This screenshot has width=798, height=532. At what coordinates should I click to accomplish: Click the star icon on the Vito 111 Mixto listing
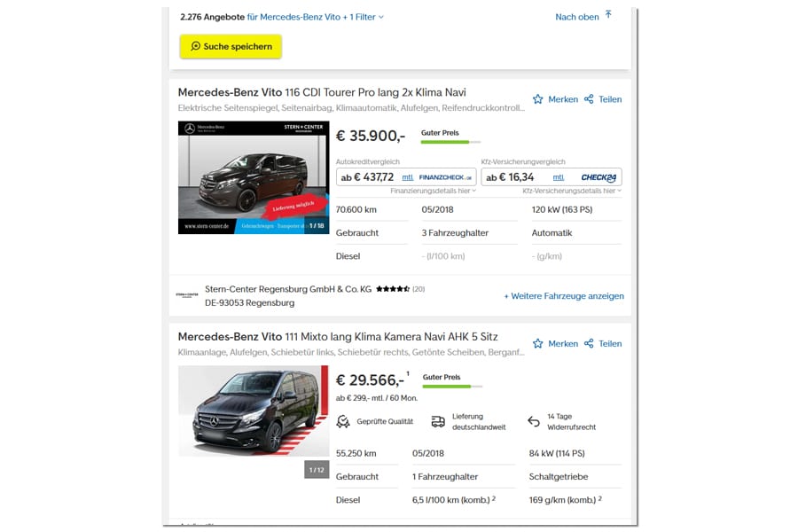coord(538,344)
